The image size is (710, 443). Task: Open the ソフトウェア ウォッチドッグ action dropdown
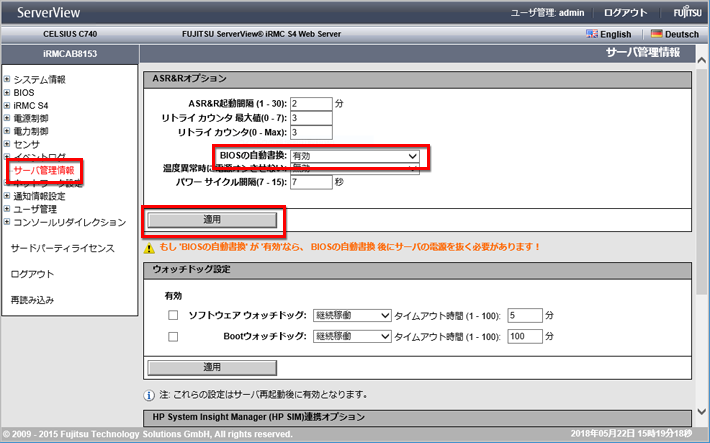[x=351, y=315]
